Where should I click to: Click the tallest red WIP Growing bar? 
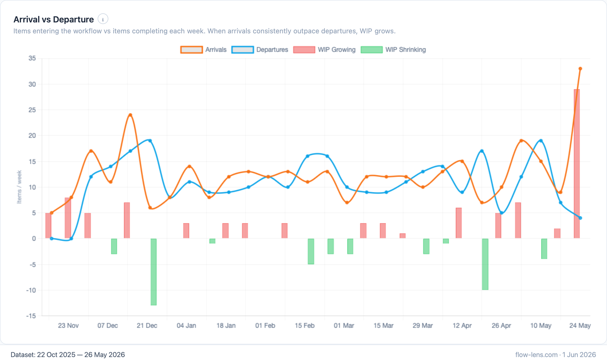point(577,164)
